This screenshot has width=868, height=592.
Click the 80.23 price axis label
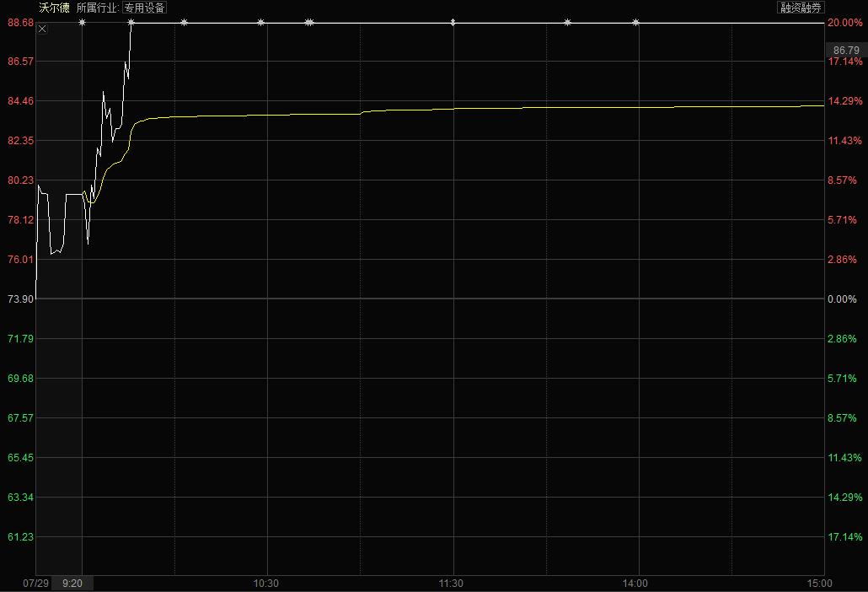(20, 180)
